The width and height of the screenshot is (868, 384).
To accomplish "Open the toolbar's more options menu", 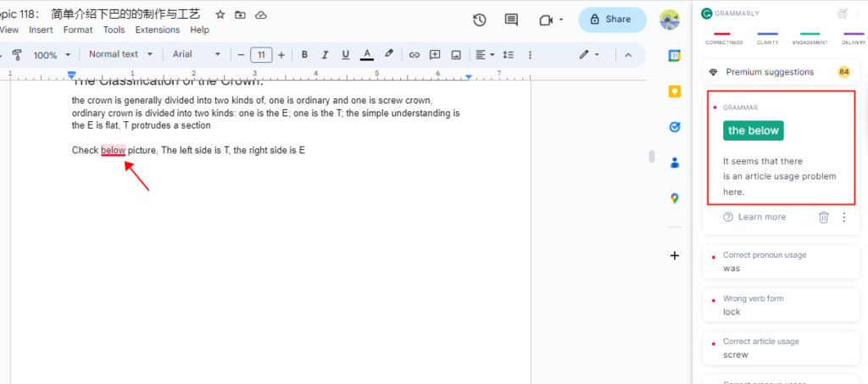I will (530, 55).
